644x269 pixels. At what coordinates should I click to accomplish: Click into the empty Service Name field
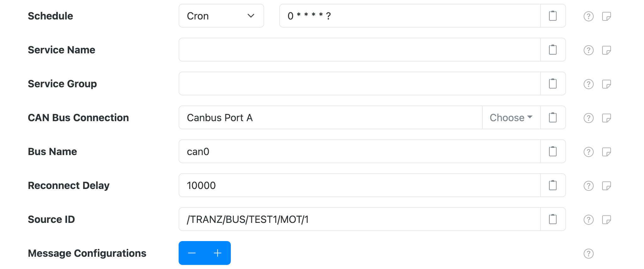coord(346,50)
